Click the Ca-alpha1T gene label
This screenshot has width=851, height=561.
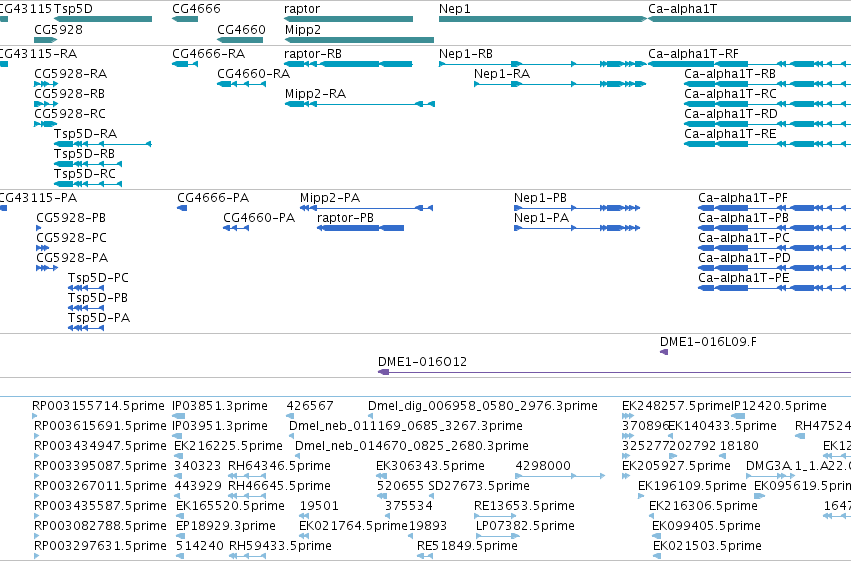click(x=682, y=9)
